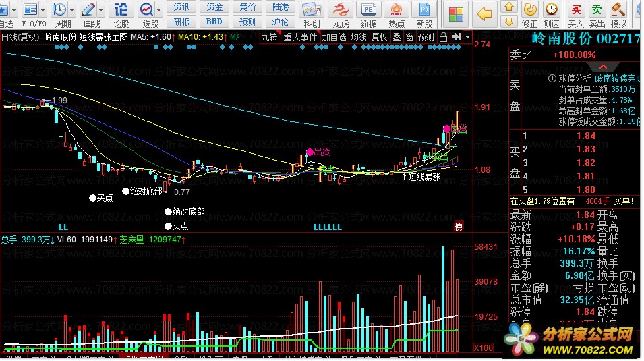Open the F10/F9 company info icon
Viewport: 644px width, 361px height.
30,9
